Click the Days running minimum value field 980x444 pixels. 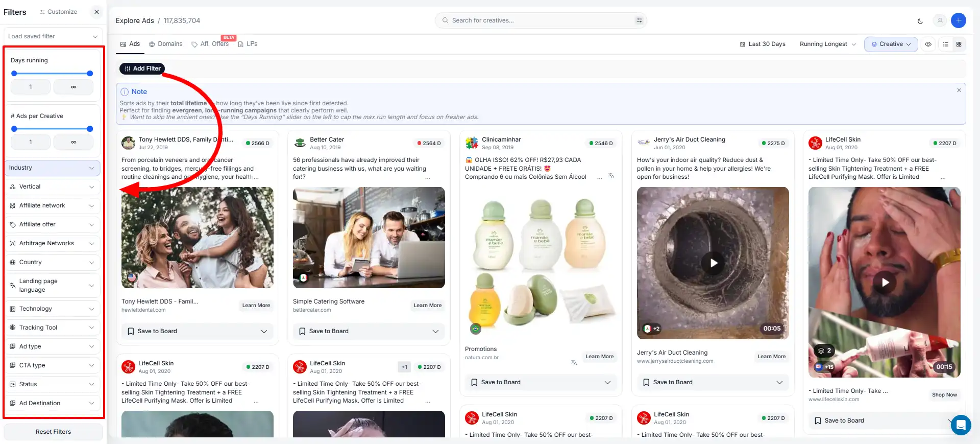click(31, 87)
